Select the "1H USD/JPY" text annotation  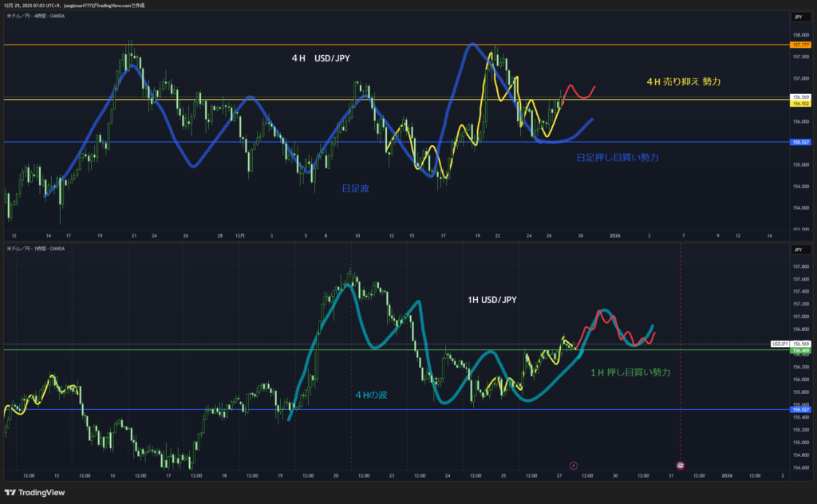coord(491,300)
